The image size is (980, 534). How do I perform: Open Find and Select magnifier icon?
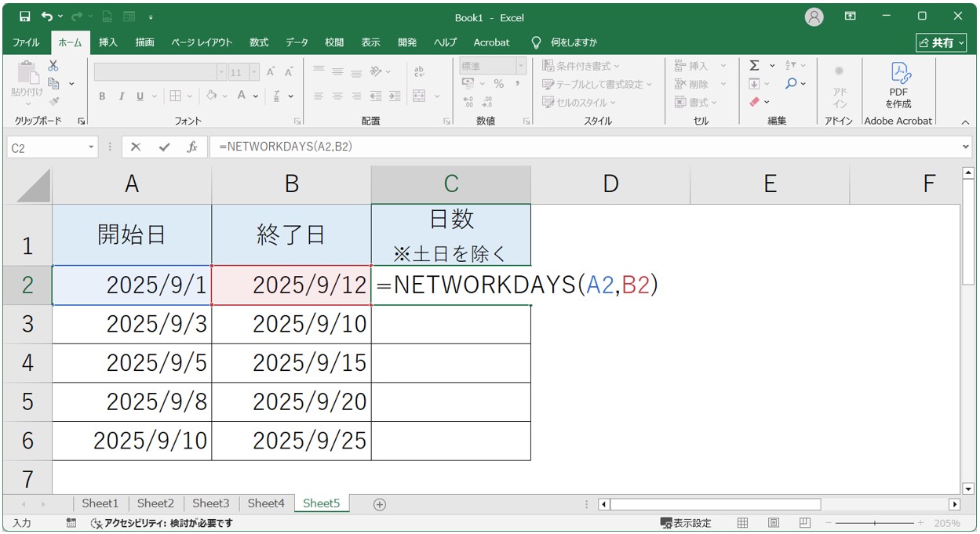[x=791, y=84]
